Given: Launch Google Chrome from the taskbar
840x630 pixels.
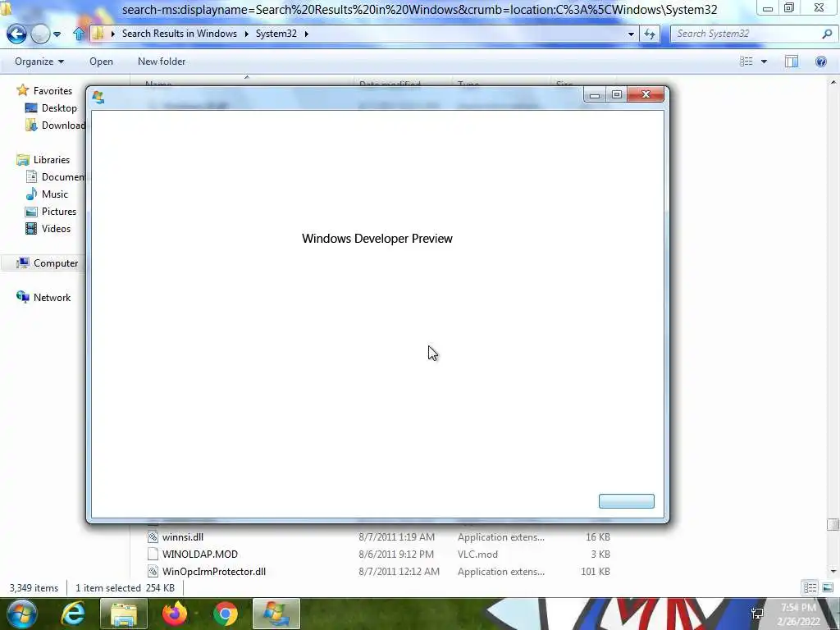Looking at the screenshot, I should [225, 614].
